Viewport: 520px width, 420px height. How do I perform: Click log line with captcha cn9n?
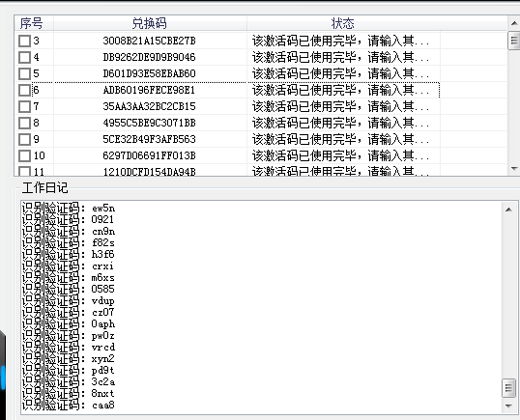click(x=69, y=231)
